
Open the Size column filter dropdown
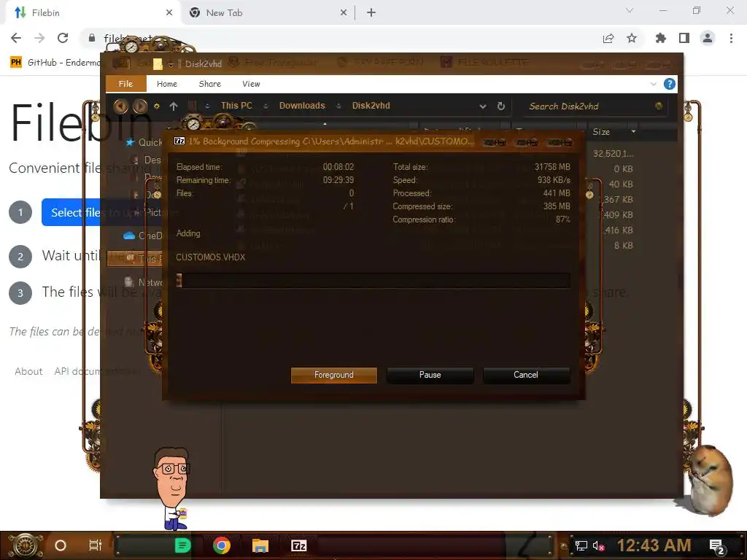click(633, 131)
